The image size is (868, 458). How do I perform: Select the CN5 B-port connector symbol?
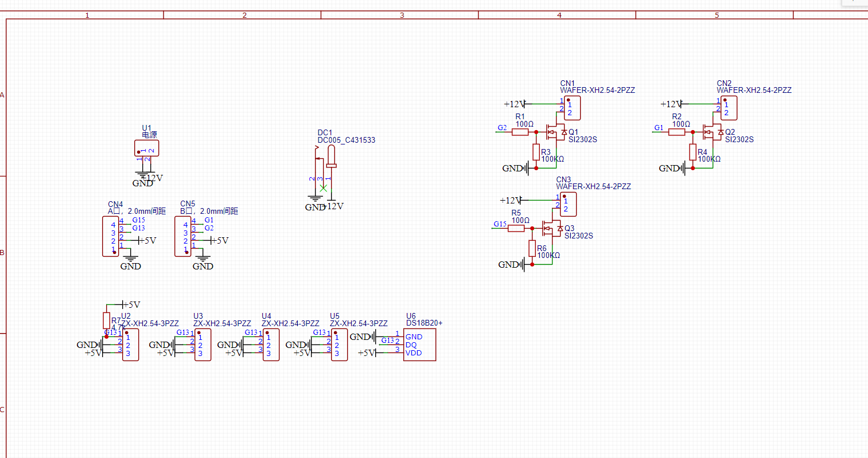coord(183,236)
